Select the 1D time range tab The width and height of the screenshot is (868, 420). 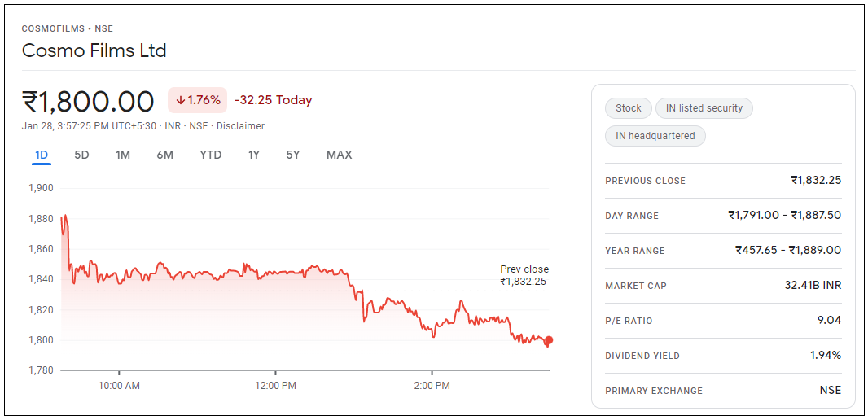point(42,155)
